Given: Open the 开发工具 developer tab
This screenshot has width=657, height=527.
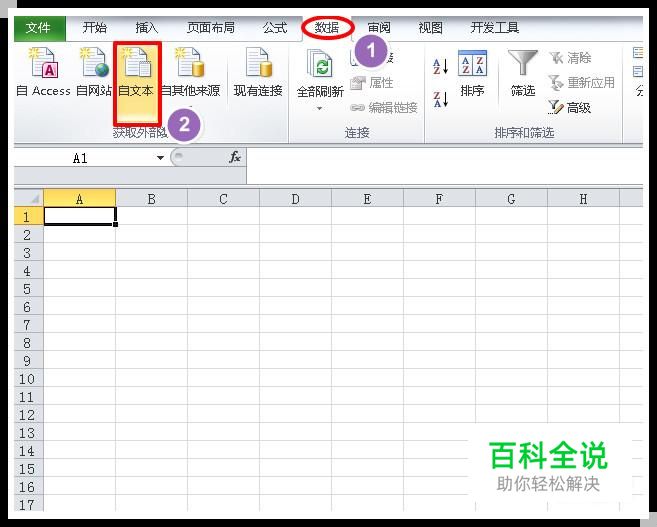Looking at the screenshot, I should point(495,28).
